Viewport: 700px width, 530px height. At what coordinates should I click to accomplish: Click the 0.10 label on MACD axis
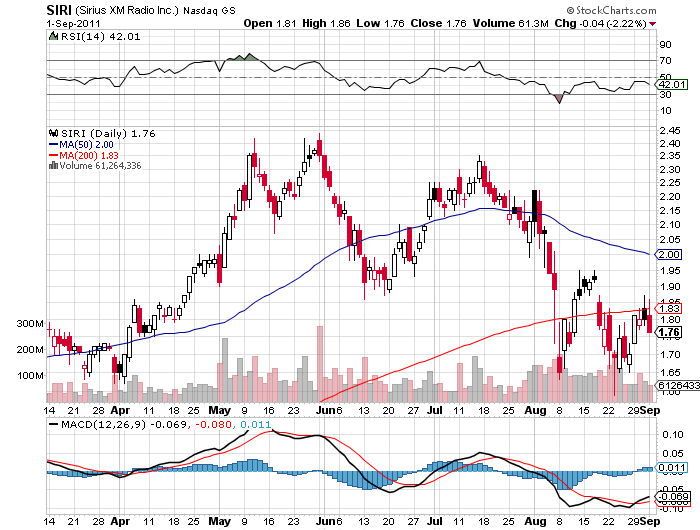coord(672,434)
